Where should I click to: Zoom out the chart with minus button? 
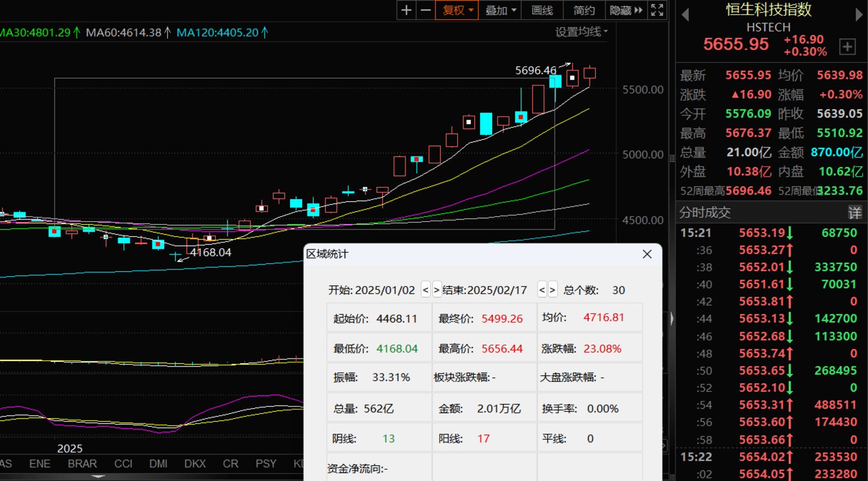tap(426, 10)
